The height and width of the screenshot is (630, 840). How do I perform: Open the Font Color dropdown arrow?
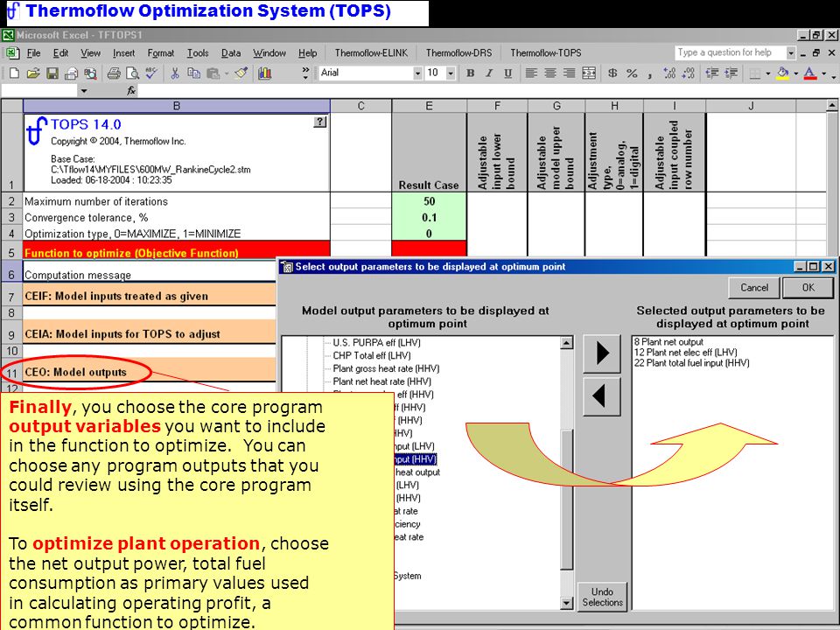point(823,73)
